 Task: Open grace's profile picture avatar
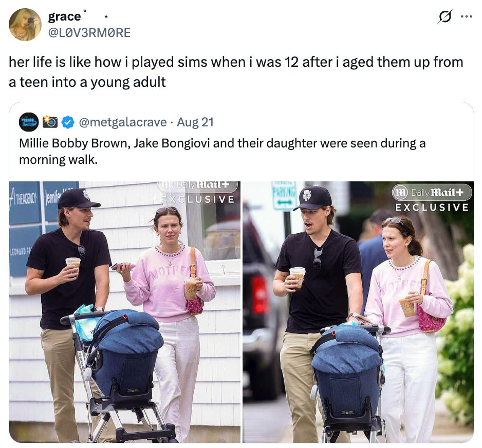point(25,25)
